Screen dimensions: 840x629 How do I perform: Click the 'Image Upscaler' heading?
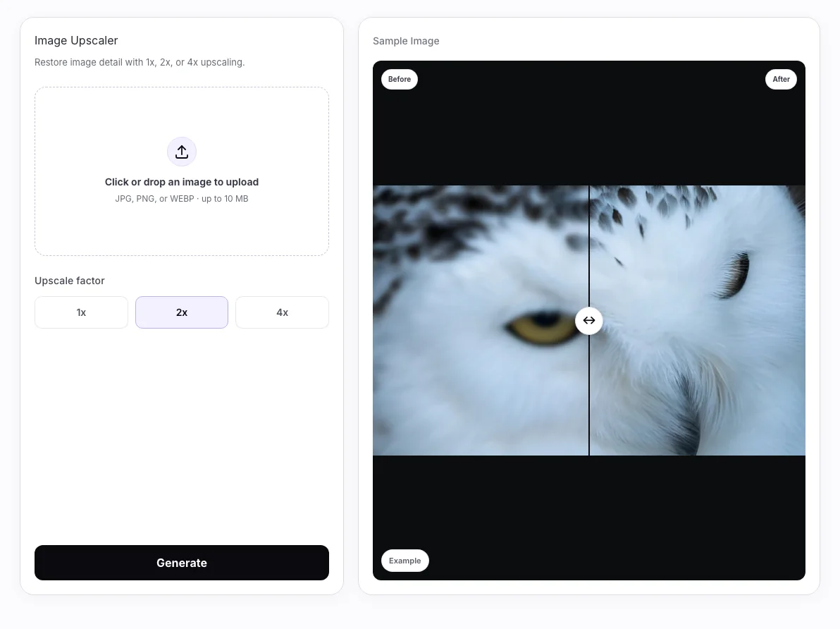coord(76,41)
